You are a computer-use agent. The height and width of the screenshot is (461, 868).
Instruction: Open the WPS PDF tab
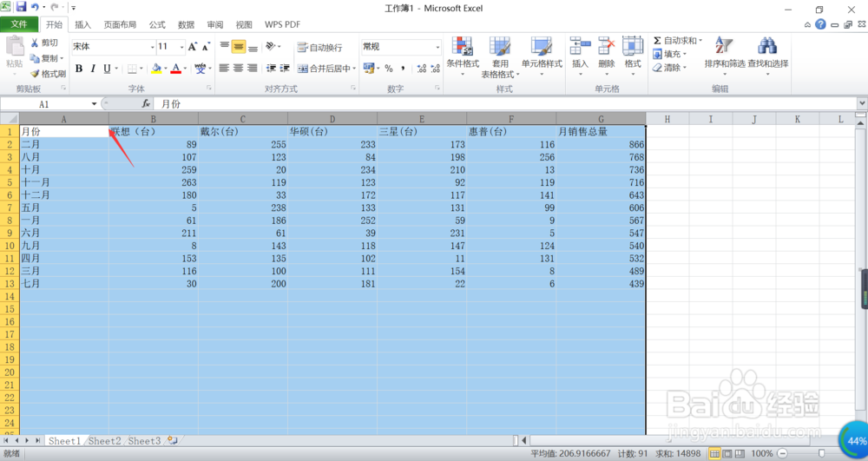282,25
